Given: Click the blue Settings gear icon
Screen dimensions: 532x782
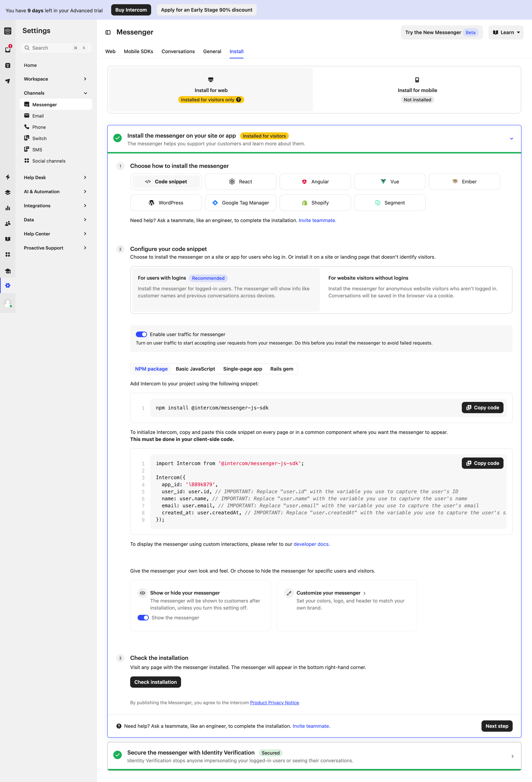Looking at the screenshot, I should 8,285.
